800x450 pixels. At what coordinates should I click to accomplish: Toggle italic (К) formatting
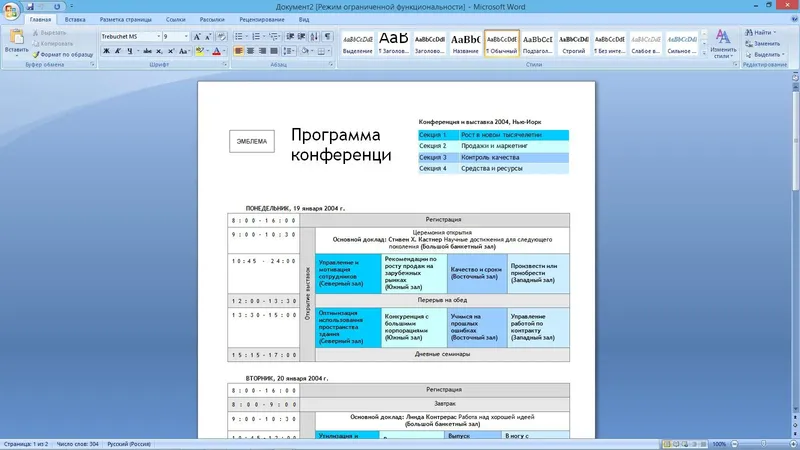[x=118, y=51]
